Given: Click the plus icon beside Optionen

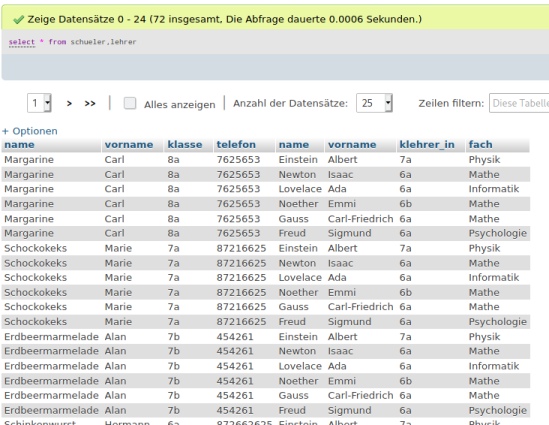Looking at the screenshot, I should [5, 131].
